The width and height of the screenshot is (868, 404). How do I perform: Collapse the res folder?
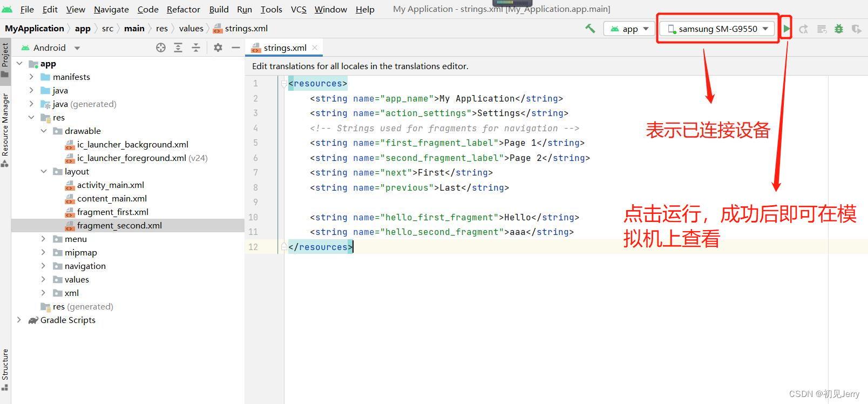pyautogui.click(x=31, y=117)
